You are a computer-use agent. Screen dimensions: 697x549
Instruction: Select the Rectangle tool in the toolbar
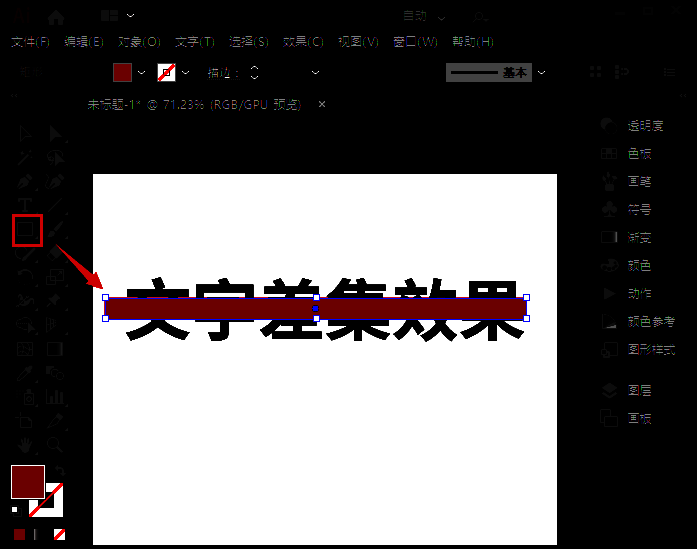click(27, 231)
